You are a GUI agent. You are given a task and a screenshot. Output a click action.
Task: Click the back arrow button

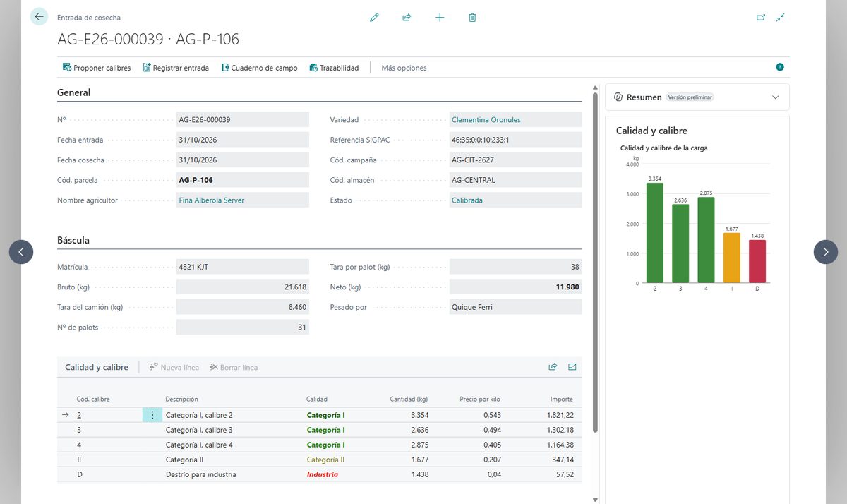pyautogui.click(x=39, y=17)
